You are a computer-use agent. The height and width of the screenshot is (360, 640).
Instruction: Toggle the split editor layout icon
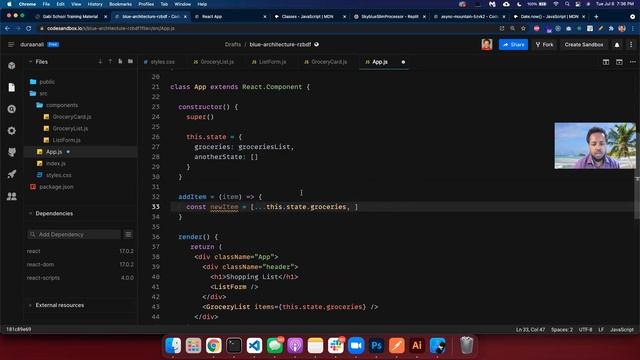point(606,62)
